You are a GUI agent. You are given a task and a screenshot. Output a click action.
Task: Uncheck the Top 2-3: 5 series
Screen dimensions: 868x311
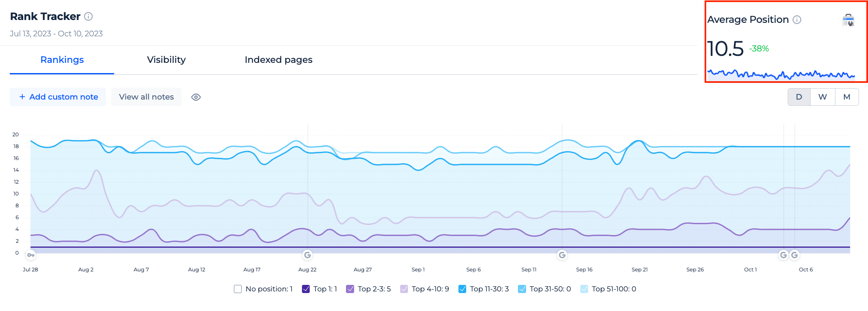point(350,289)
